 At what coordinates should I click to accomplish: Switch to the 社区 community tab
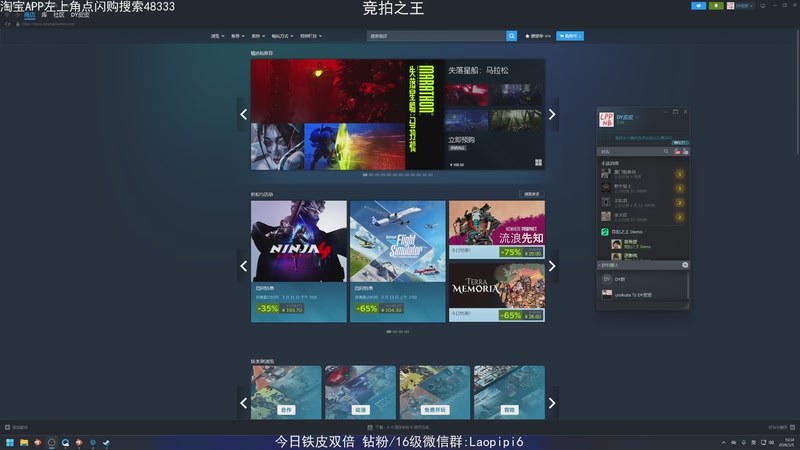(59, 15)
